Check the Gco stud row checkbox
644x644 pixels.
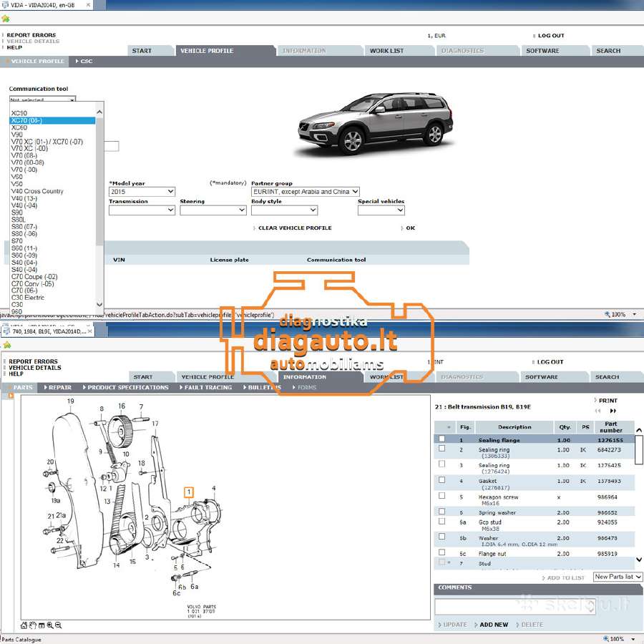pos(442,521)
